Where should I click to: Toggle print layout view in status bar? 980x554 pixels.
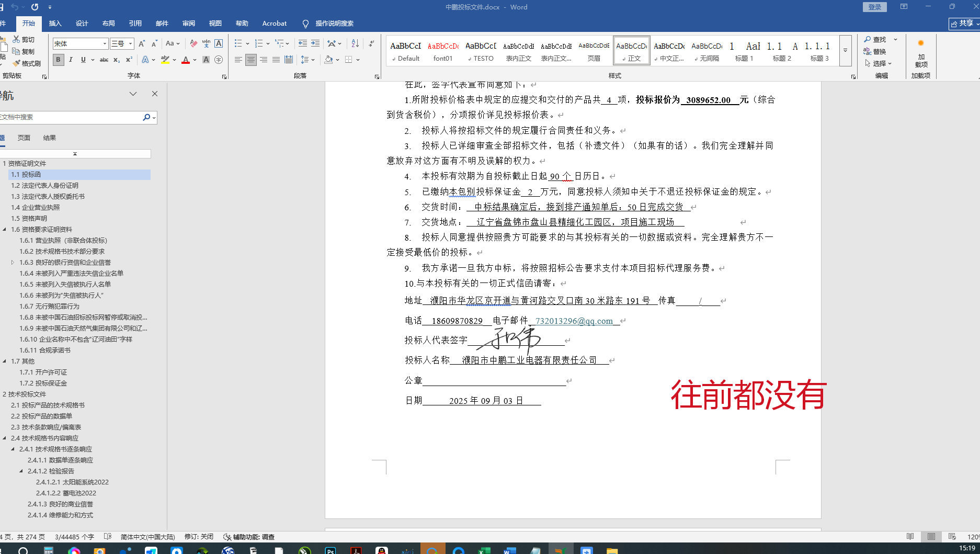pos(931,537)
